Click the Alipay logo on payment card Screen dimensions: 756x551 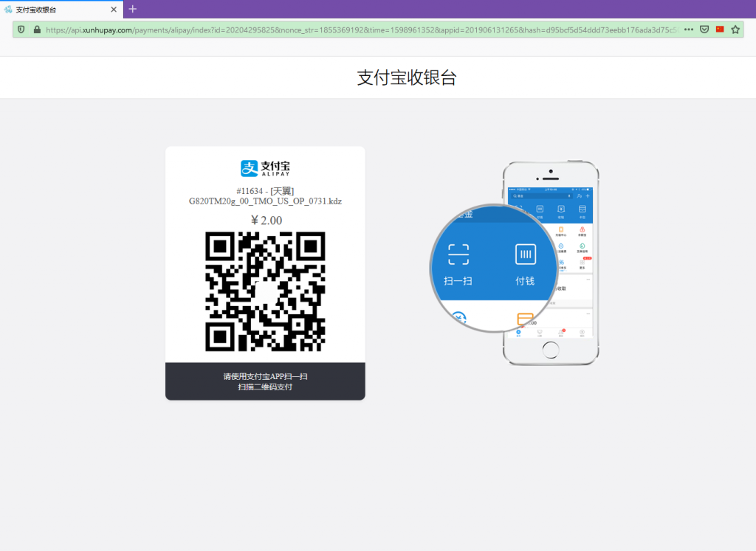coord(265,168)
